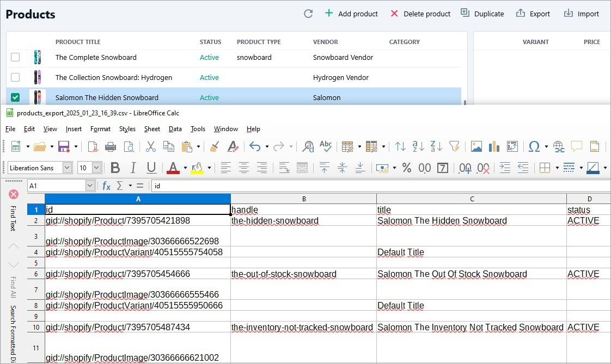Open Undo history dropdown arrow

click(266, 147)
